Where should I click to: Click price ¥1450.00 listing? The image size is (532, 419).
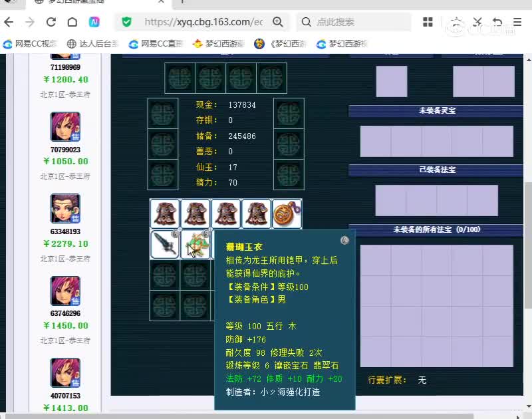point(65,325)
